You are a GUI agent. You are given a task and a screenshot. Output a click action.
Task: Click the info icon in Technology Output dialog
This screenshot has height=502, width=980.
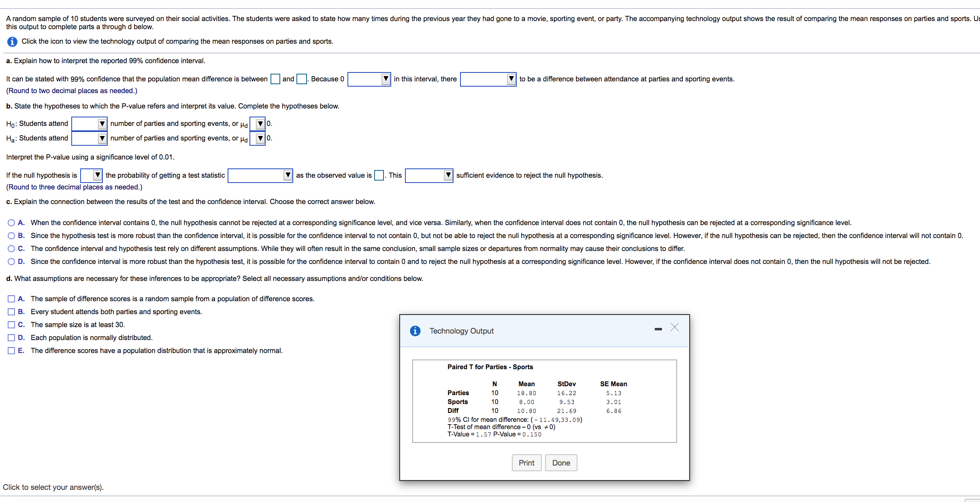point(415,331)
